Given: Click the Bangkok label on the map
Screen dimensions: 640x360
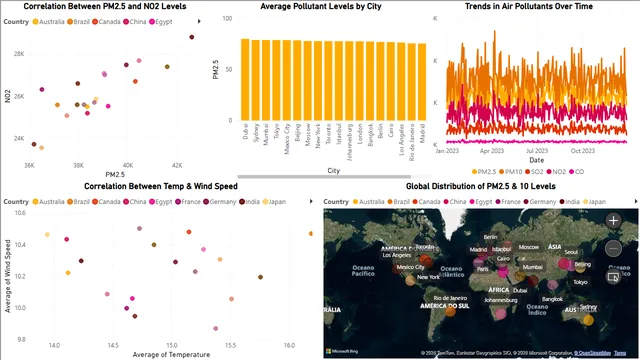Looking at the screenshot, I should [552, 299].
